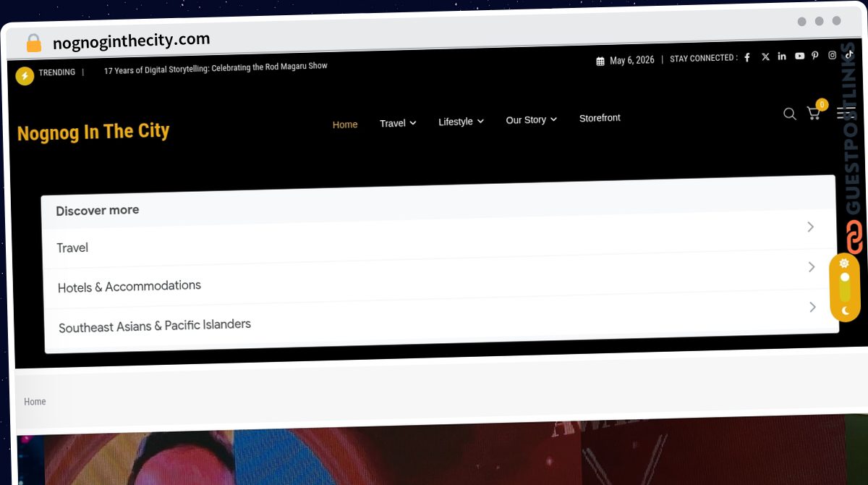This screenshot has height=485, width=868.
Task: Click the arrow on Hotels & Accommodations row
Action: coord(812,267)
